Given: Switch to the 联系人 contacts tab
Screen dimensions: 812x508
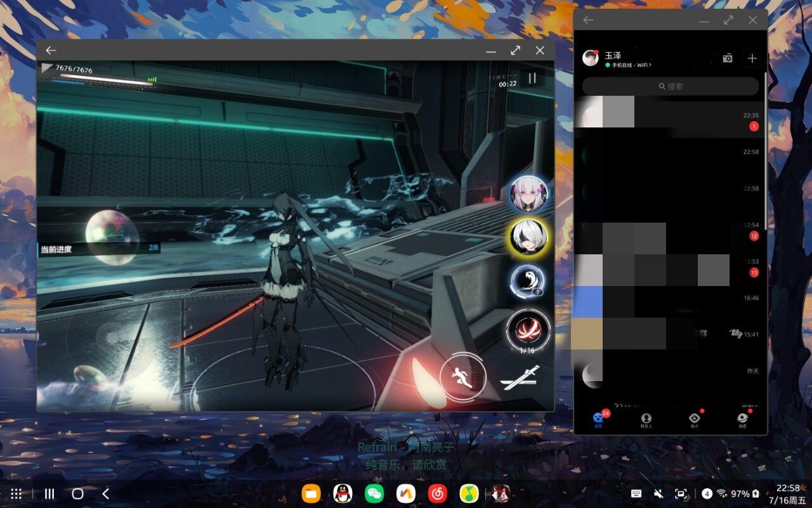Looking at the screenshot, I should click(x=646, y=420).
